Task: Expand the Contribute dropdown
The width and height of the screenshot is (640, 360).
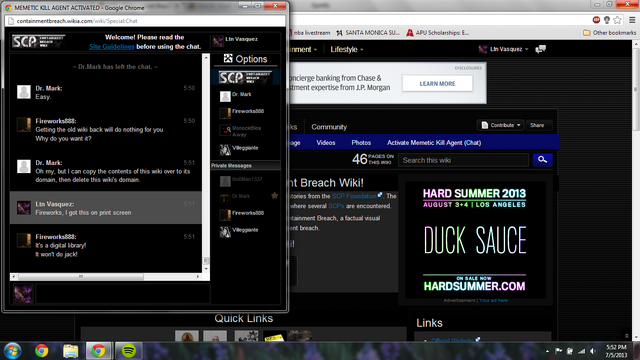Action: (501, 125)
